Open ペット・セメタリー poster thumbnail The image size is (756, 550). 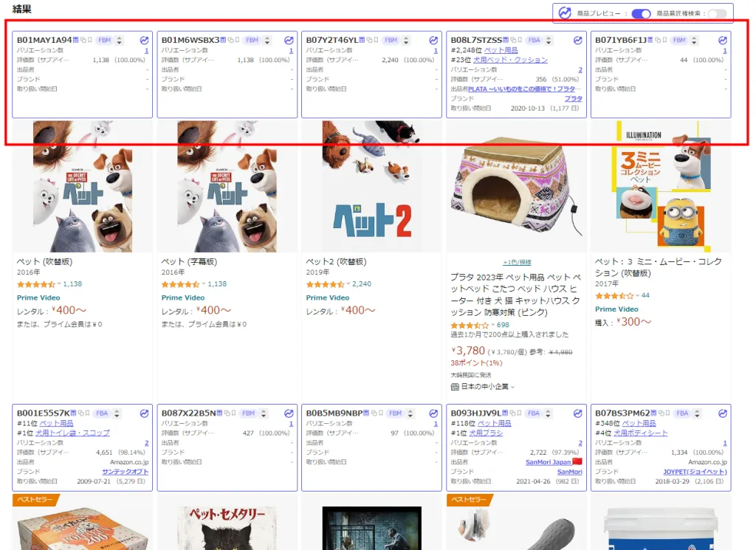[227, 528]
